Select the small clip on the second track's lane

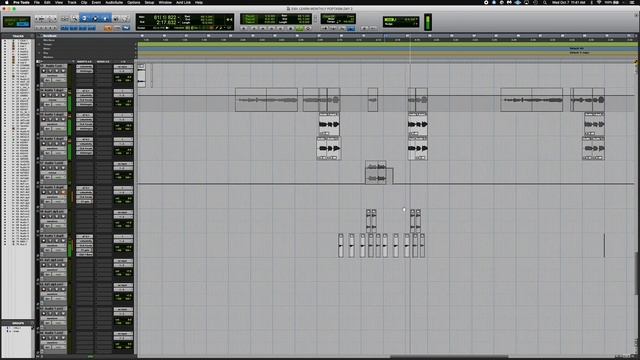coord(372,100)
